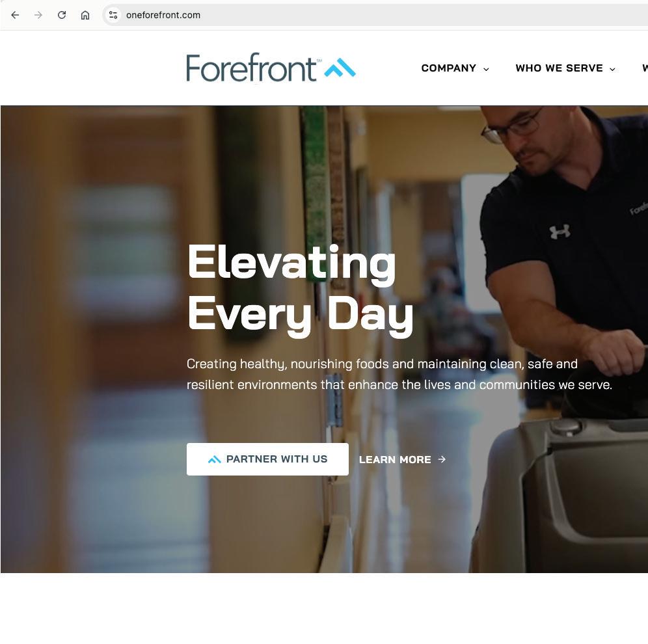Viewport: 648px width, 644px height.
Task: Open the WHO WE SERVE menu
Action: (x=559, y=68)
